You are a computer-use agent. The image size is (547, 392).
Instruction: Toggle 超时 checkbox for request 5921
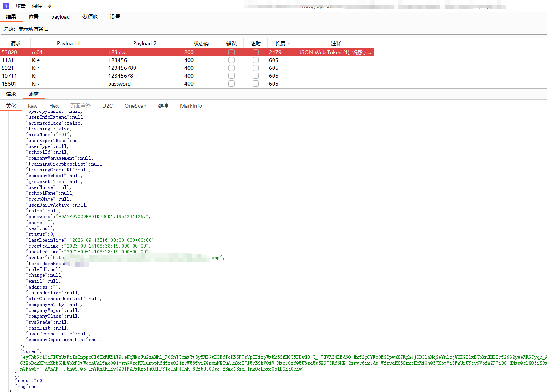256,68
